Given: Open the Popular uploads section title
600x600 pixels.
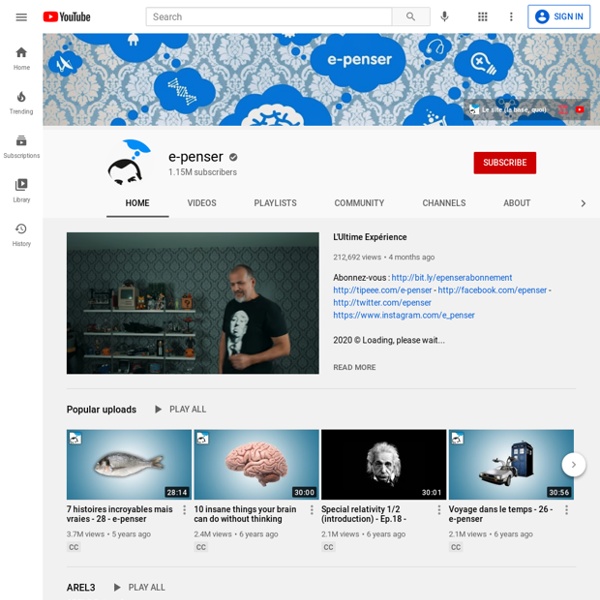Looking at the screenshot, I should click(101, 409).
